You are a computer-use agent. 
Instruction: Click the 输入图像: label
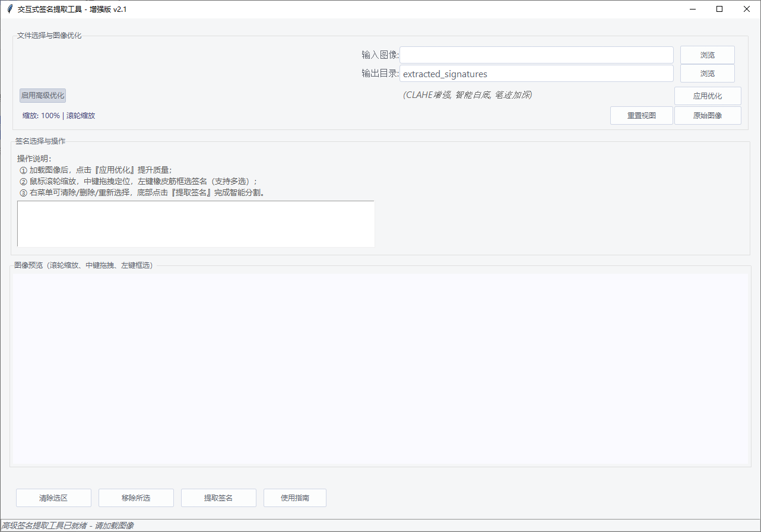click(x=380, y=55)
